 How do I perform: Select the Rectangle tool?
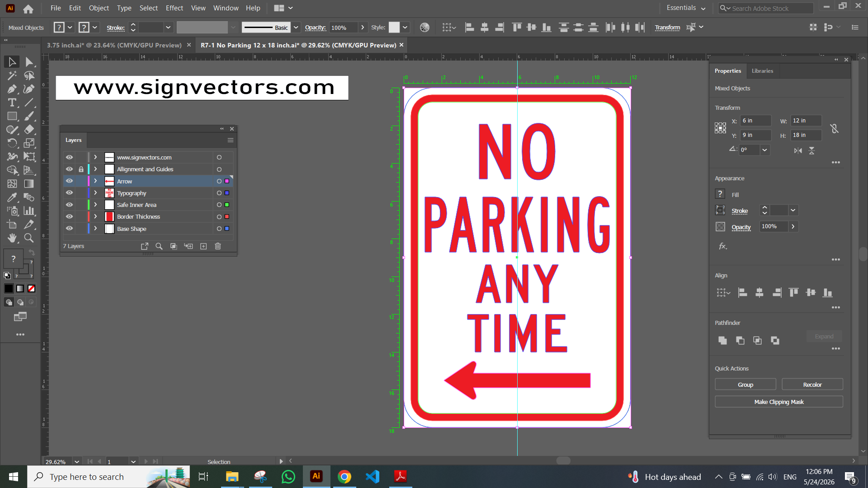12,116
